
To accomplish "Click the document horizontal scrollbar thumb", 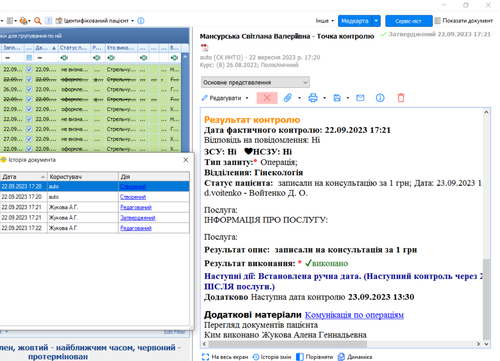I will click(x=287, y=344).
